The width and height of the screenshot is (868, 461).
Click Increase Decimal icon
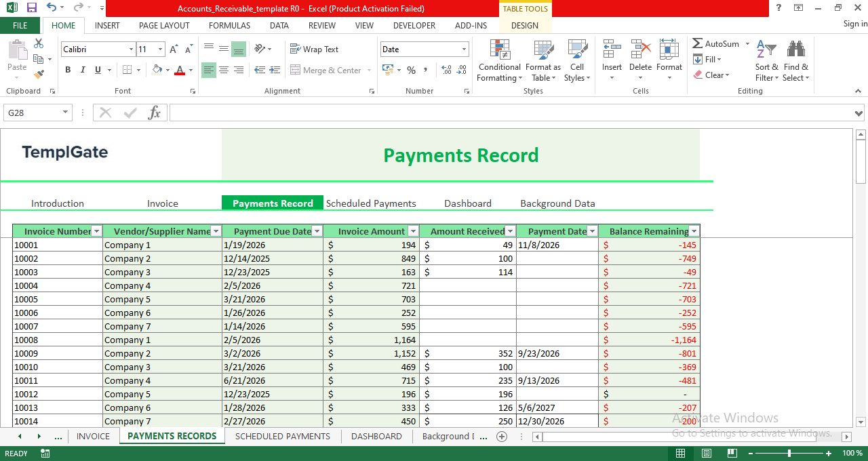446,70
